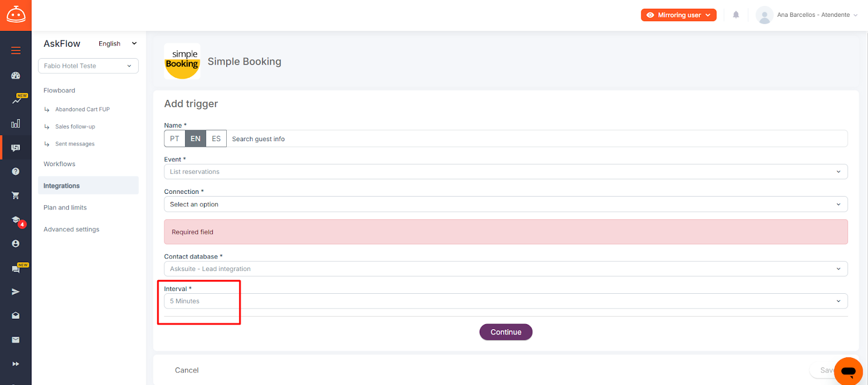Open the user account circle icon
Viewport: 868px width, 385px height.
tap(16, 244)
